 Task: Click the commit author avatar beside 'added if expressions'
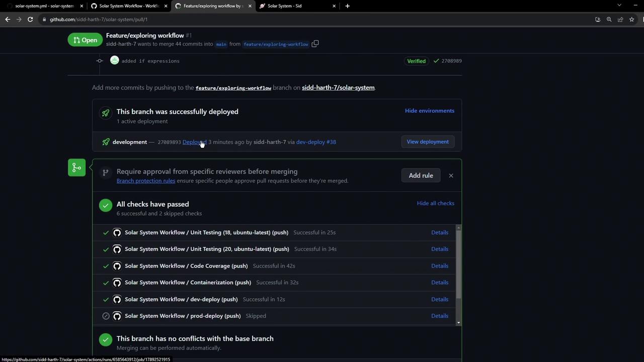coord(115,60)
